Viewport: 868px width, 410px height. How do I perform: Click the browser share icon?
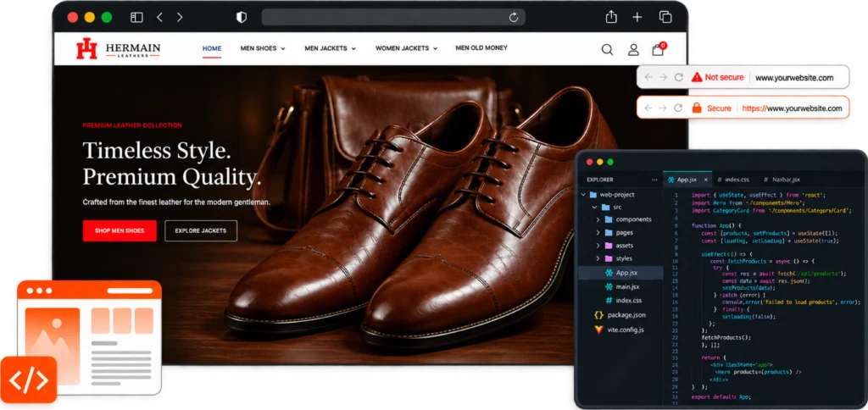coord(611,17)
